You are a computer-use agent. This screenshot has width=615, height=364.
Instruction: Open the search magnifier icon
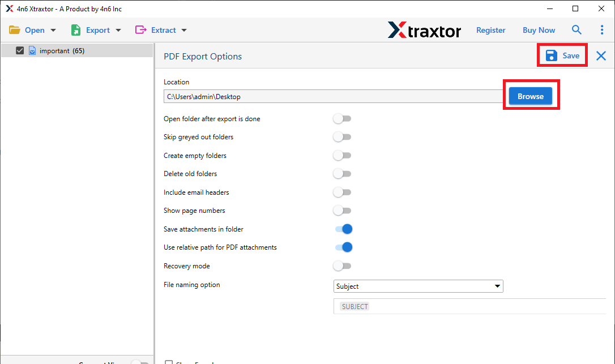(576, 30)
